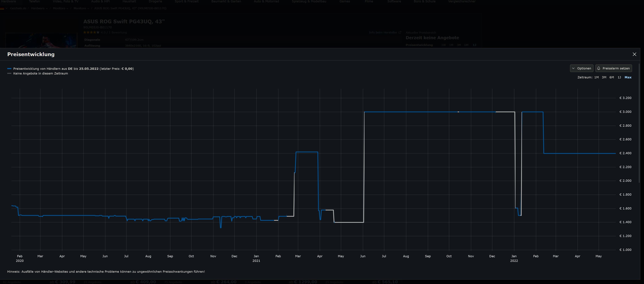Click the Geizhals.de breadcrumb link
Viewport: 644px width, 284px height.
click(x=18, y=8)
